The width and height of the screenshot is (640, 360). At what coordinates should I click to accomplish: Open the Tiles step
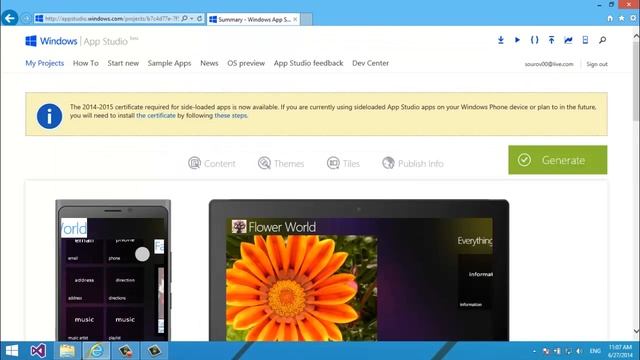pos(343,163)
